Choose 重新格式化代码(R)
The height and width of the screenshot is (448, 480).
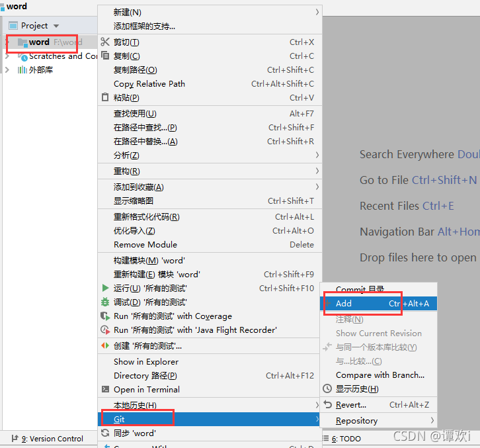[210, 216]
